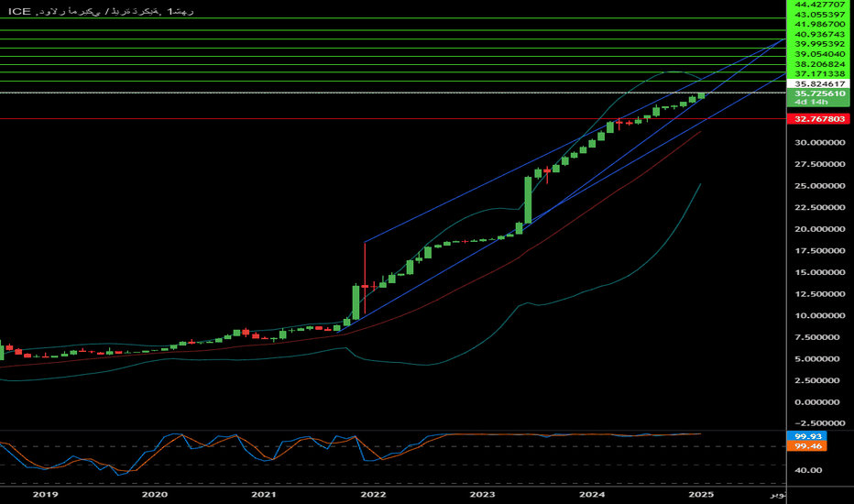The width and height of the screenshot is (854, 504).
Task: Click the 2020 label on the time axis
Action: coord(155,495)
